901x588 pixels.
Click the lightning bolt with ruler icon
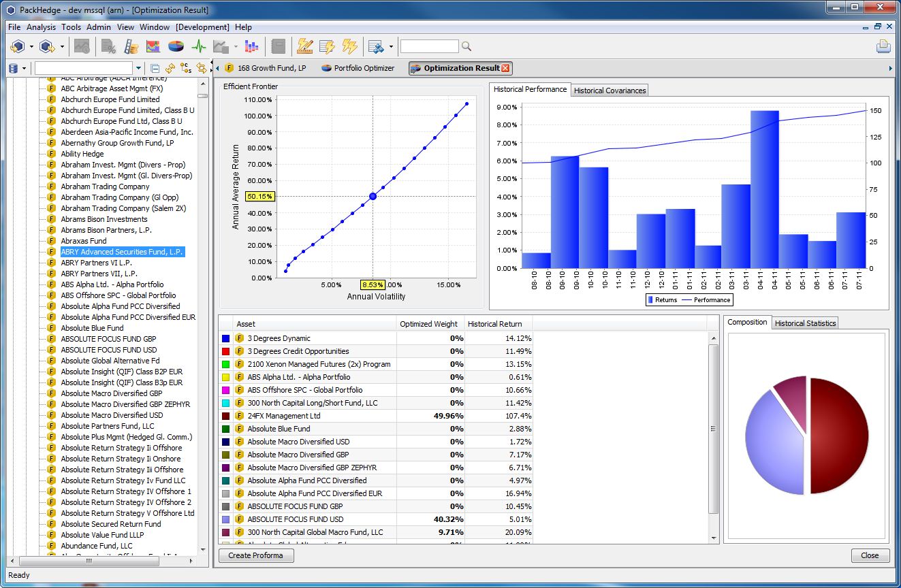pyautogui.click(x=305, y=46)
